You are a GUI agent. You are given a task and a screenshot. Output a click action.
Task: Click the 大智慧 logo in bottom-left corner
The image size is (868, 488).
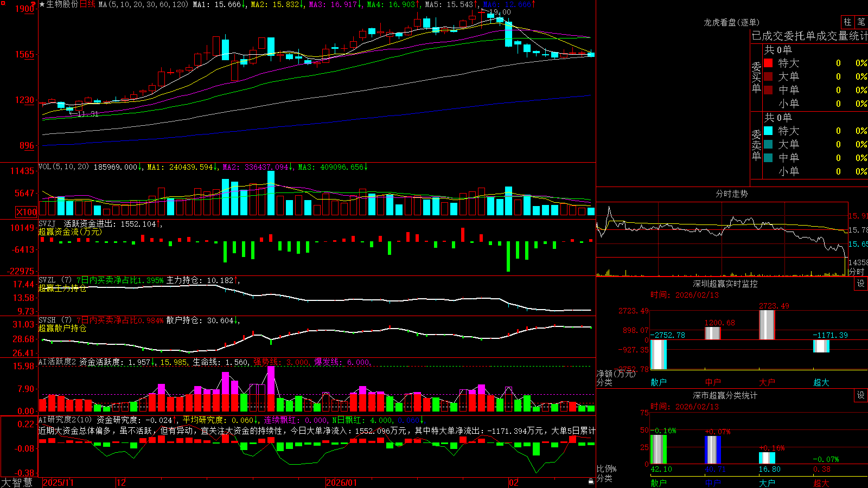click(x=17, y=483)
